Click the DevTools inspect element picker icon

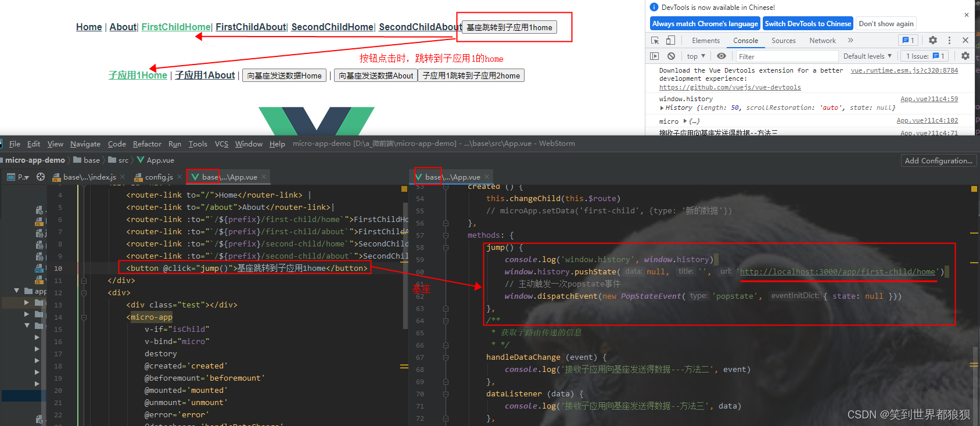[655, 40]
